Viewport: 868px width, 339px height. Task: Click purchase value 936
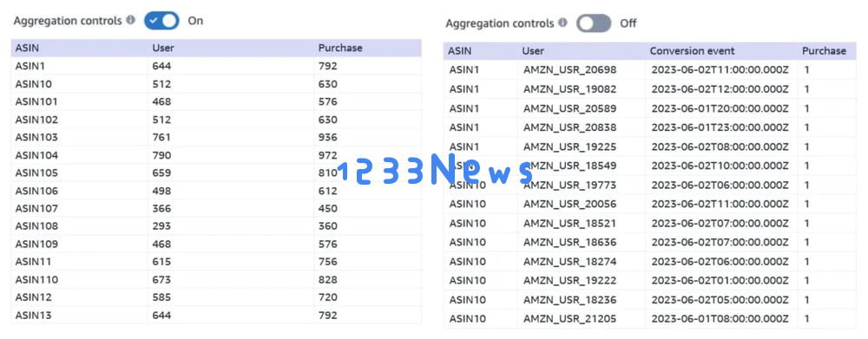click(x=328, y=137)
